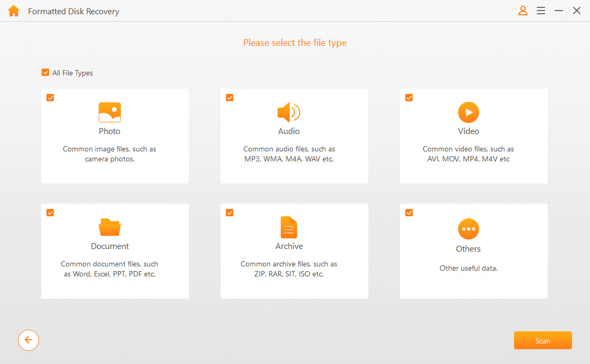Screen dimensions: 590x364
Task: Select the Video play icon
Action: click(x=468, y=112)
